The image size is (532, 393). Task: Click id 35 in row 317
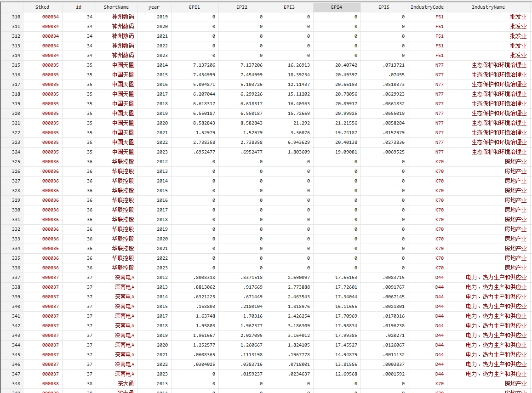(90, 85)
